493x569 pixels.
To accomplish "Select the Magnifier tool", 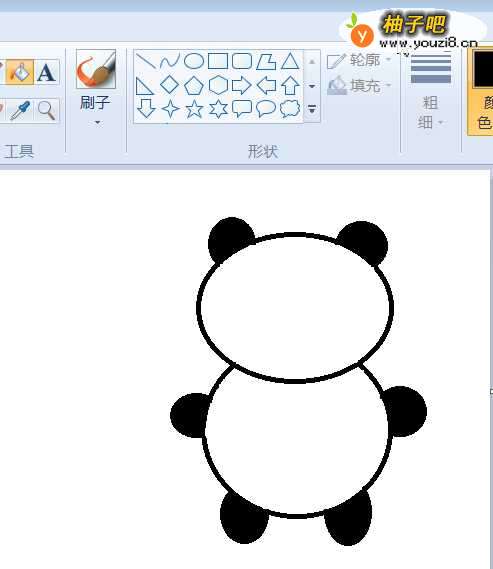I will click(x=46, y=110).
